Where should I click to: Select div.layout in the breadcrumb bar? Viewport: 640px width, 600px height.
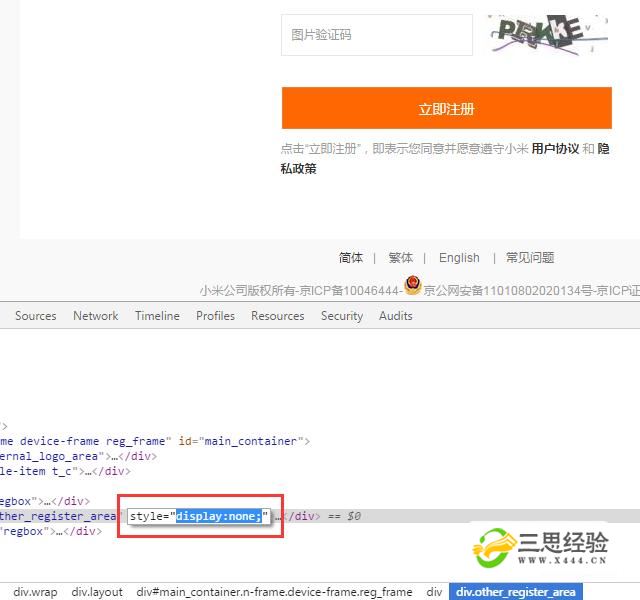(97, 592)
